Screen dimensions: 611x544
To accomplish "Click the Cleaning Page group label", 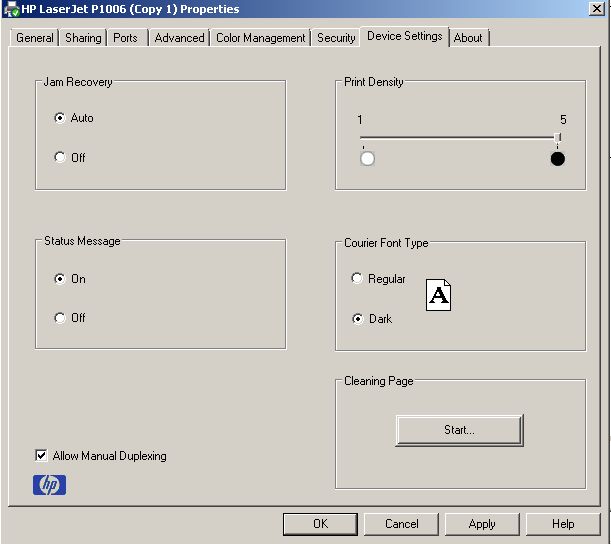I will [x=378, y=381].
